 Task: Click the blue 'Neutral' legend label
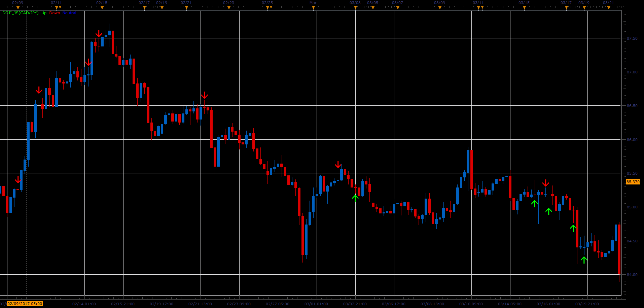69,13
